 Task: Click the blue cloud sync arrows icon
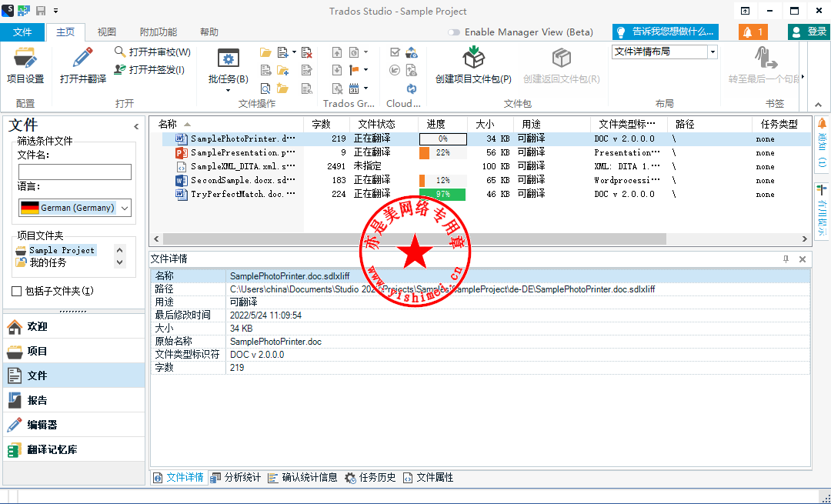[411, 88]
